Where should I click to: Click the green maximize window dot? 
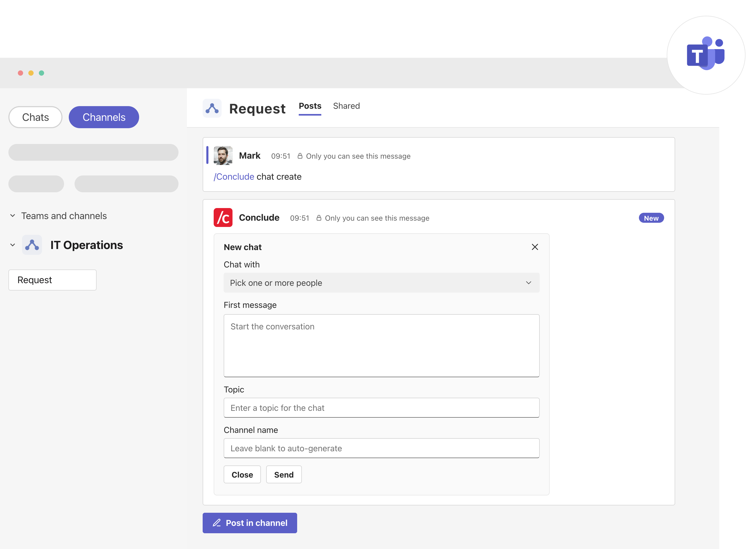[x=42, y=73]
